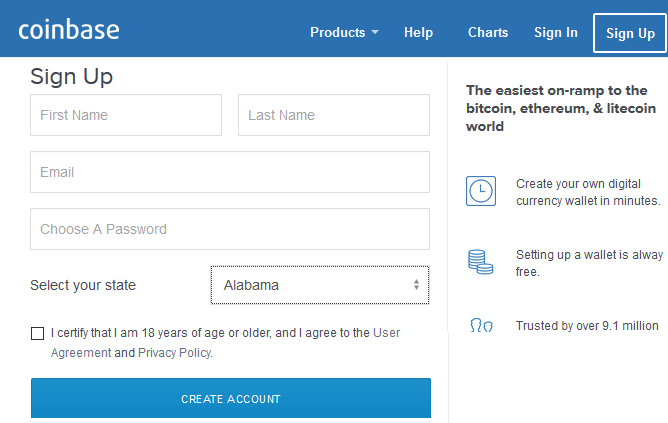This screenshot has height=423, width=668.
Task: Click the clock wallet icon
Action: tap(481, 191)
